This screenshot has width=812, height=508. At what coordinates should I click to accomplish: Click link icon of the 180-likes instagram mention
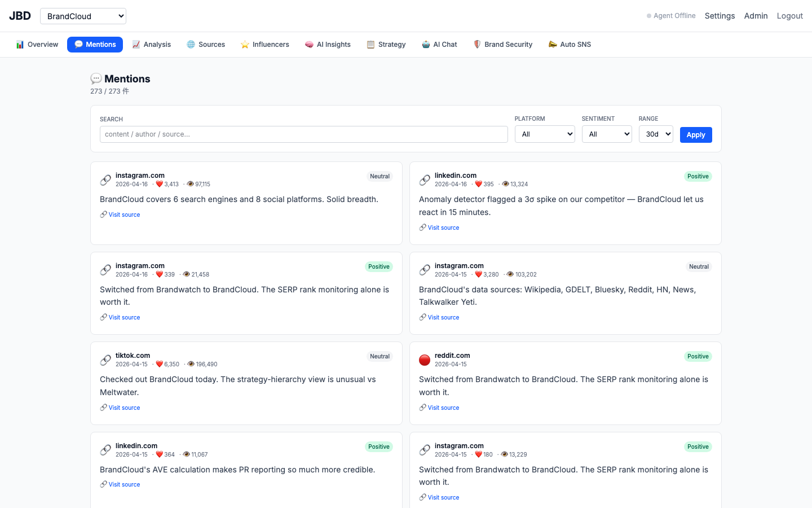pyautogui.click(x=425, y=450)
